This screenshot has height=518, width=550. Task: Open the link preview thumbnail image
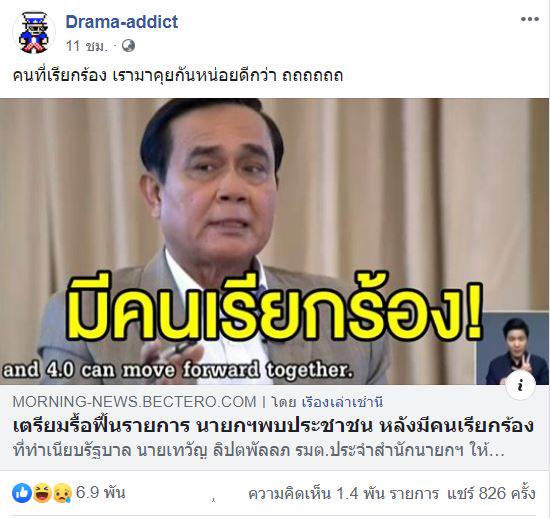(274, 241)
